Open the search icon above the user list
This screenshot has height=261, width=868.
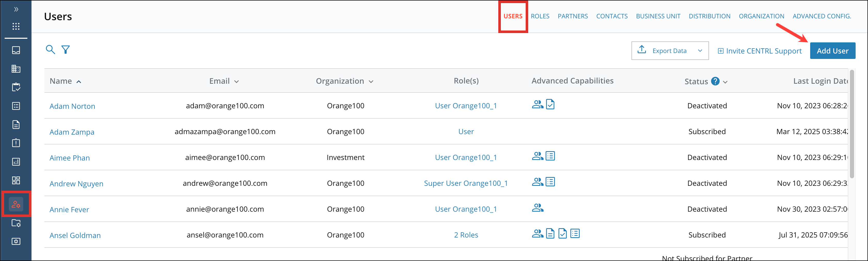tap(51, 50)
